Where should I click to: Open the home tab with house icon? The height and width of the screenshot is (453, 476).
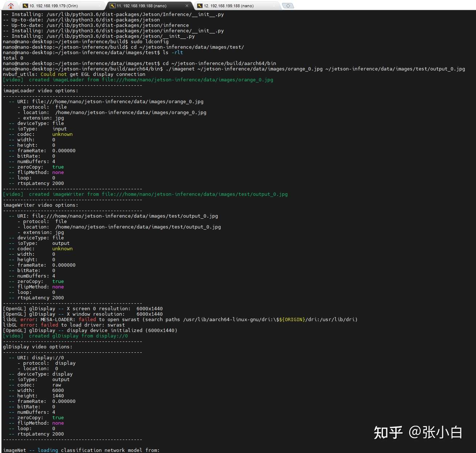coord(11,5)
